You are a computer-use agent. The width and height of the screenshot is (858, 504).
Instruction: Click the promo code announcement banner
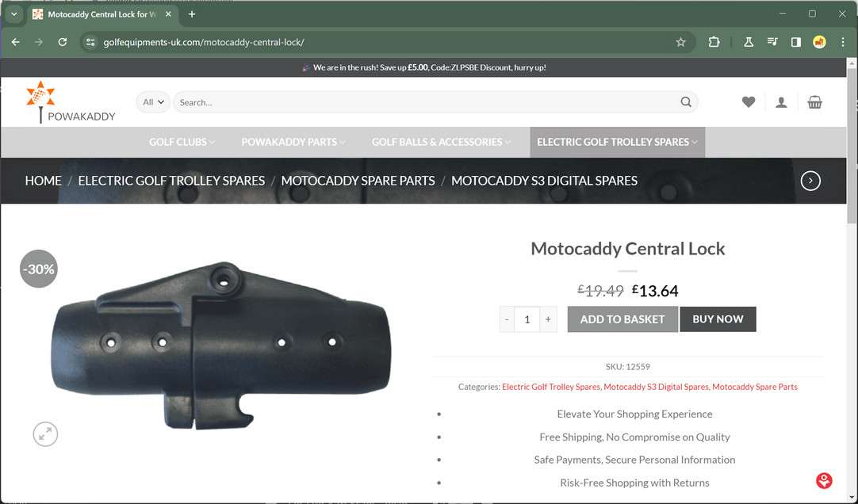[x=423, y=68]
